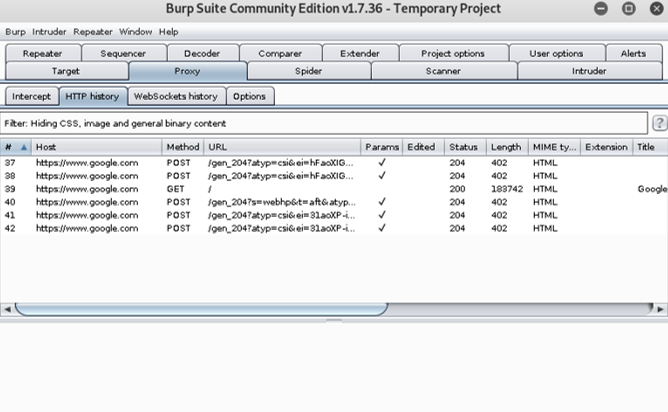The height and width of the screenshot is (412, 668).
Task: Sort by the Method column header
Action: (x=183, y=147)
